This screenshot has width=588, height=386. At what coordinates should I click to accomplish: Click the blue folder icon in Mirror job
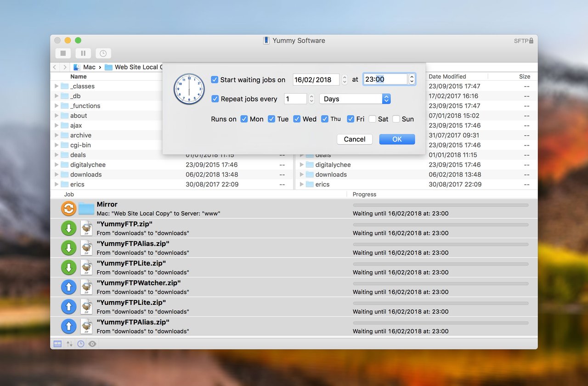pos(86,209)
